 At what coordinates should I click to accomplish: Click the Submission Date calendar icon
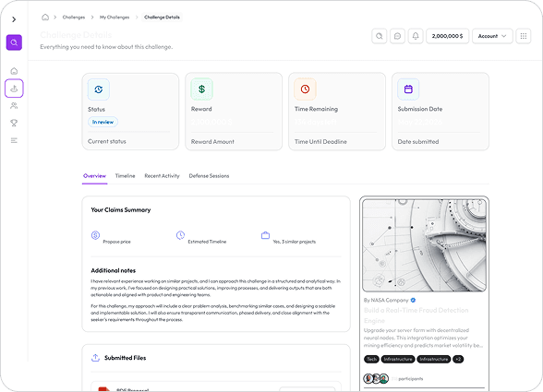408,89
